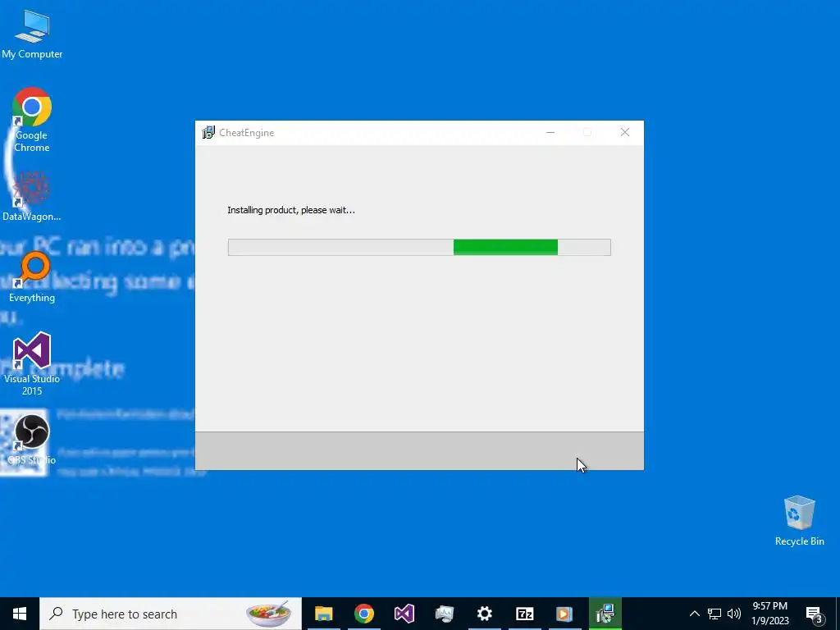Open the volume tray icon

(734, 614)
